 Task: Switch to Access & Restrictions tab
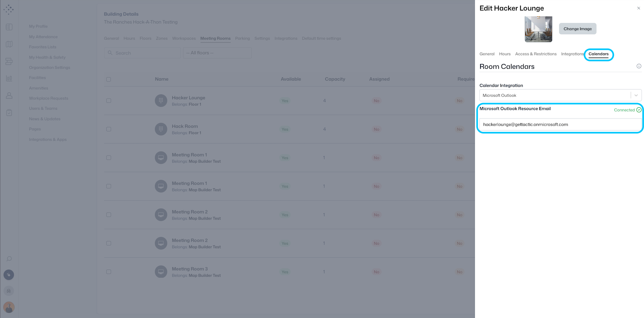pyautogui.click(x=536, y=54)
